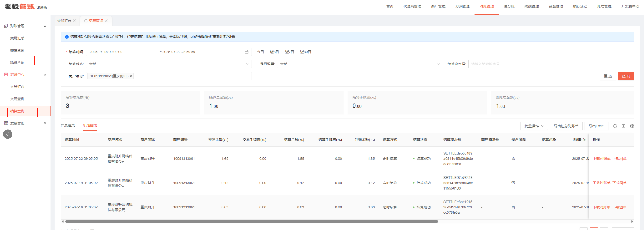Viewport: 644px width, 230px height.
Task: Click the blue info icon in notice banner
Action: tap(67, 37)
